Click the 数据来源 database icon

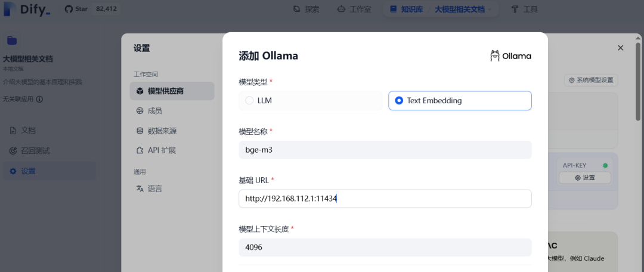coord(140,131)
